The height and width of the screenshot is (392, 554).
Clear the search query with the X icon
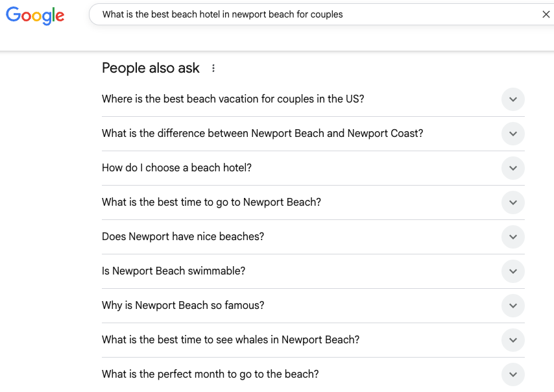point(546,14)
